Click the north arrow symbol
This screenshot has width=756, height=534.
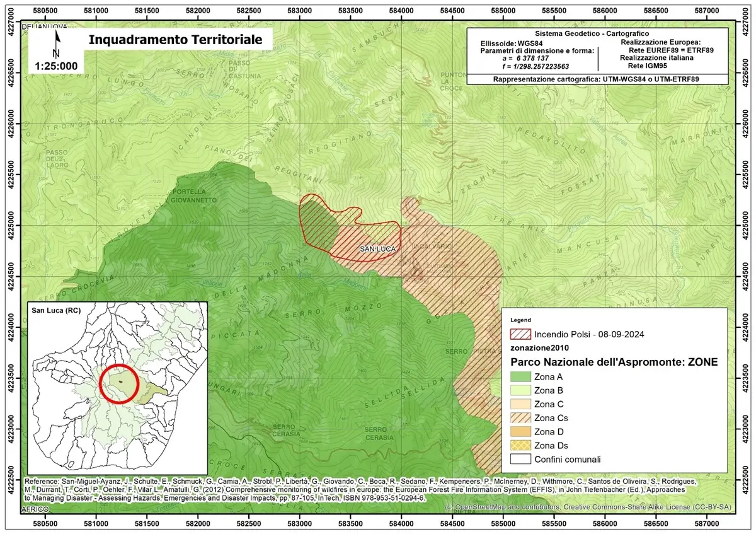57,44
